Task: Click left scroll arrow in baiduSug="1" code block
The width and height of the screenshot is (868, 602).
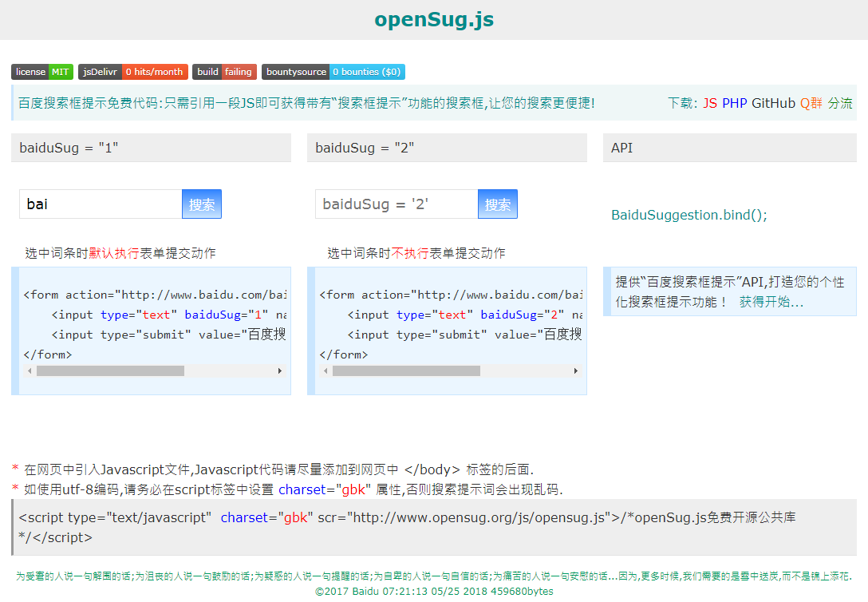Action: coord(30,371)
